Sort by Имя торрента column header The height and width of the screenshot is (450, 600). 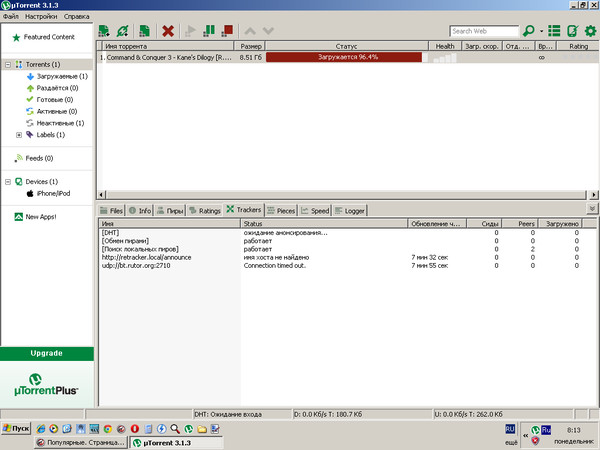[168, 46]
